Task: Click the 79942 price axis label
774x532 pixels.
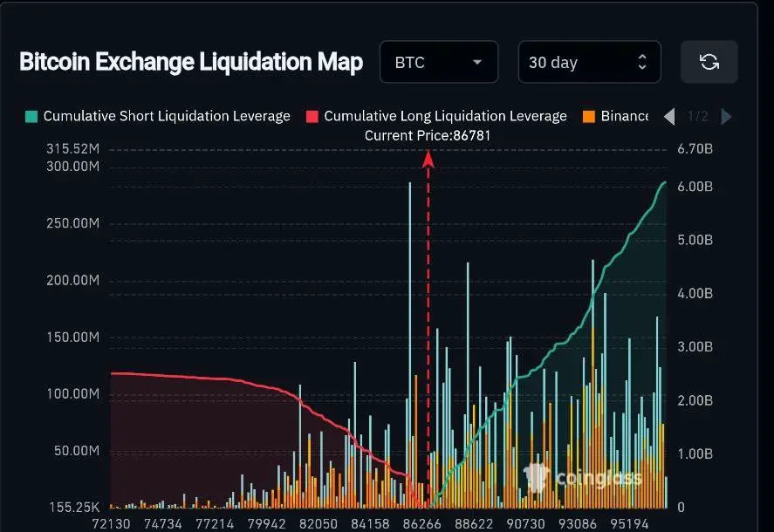Action: (x=266, y=523)
